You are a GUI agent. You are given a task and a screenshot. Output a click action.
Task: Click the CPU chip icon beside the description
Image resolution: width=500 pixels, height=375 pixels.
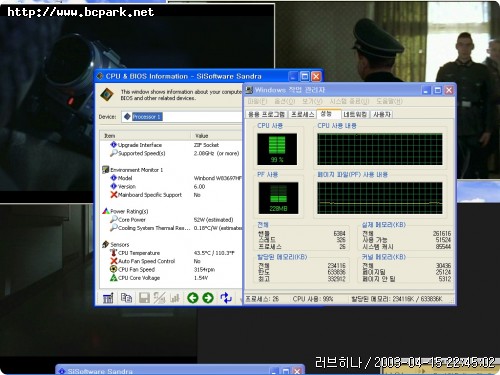point(107,95)
